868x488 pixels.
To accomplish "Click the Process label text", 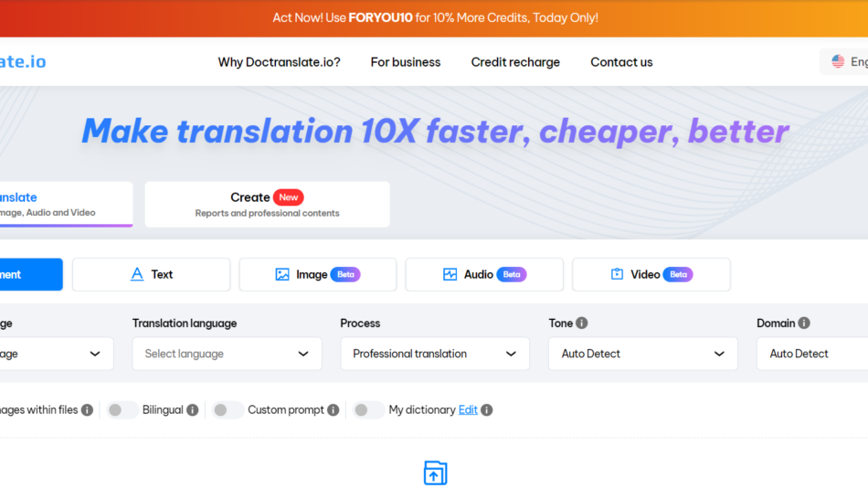I will pyautogui.click(x=360, y=323).
